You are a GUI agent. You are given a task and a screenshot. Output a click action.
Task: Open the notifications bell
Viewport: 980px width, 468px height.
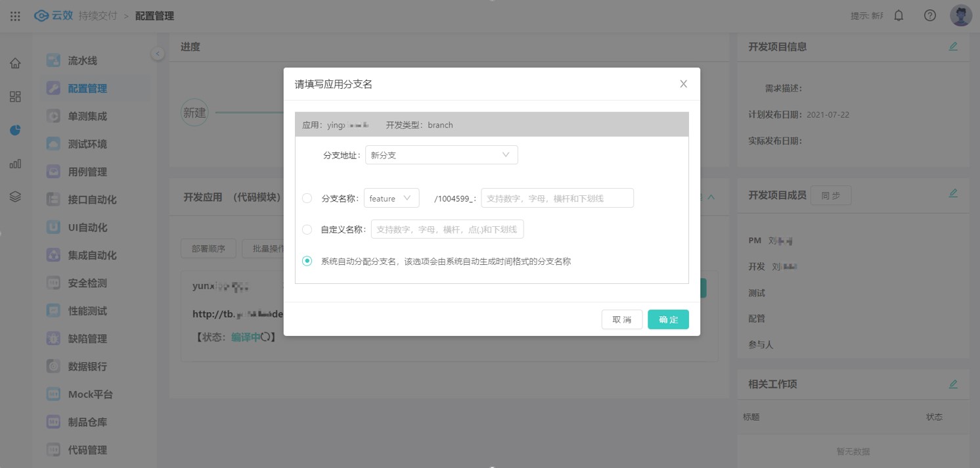[x=899, y=16]
